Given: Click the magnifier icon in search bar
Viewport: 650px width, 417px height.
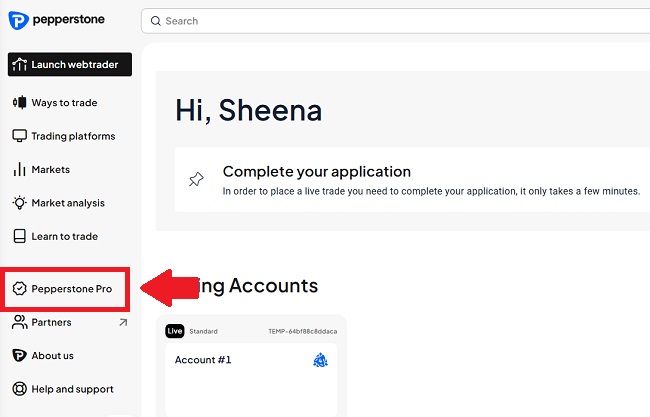Looking at the screenshot, I should [155, 21].
